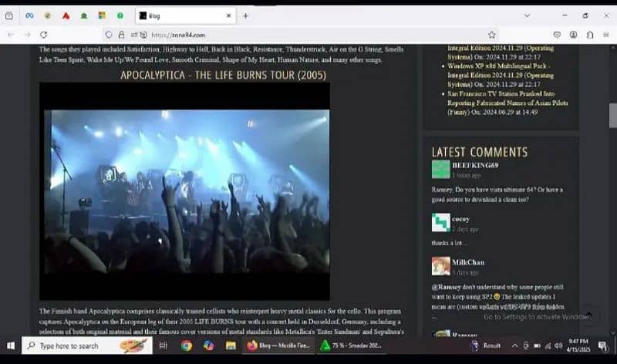Open tracking protection shield panel
The width and height of the screenshot is (617, 364).
109,35
